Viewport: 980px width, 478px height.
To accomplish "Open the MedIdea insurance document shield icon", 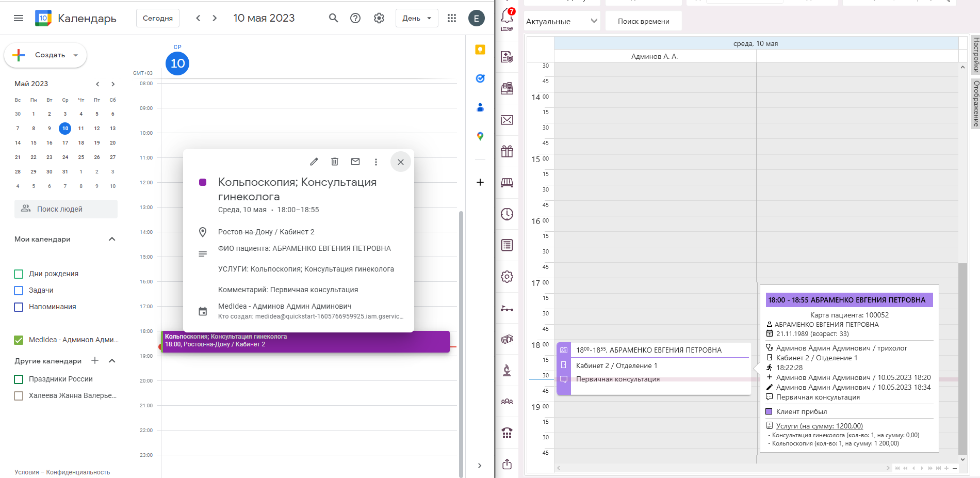I will 507,57.
